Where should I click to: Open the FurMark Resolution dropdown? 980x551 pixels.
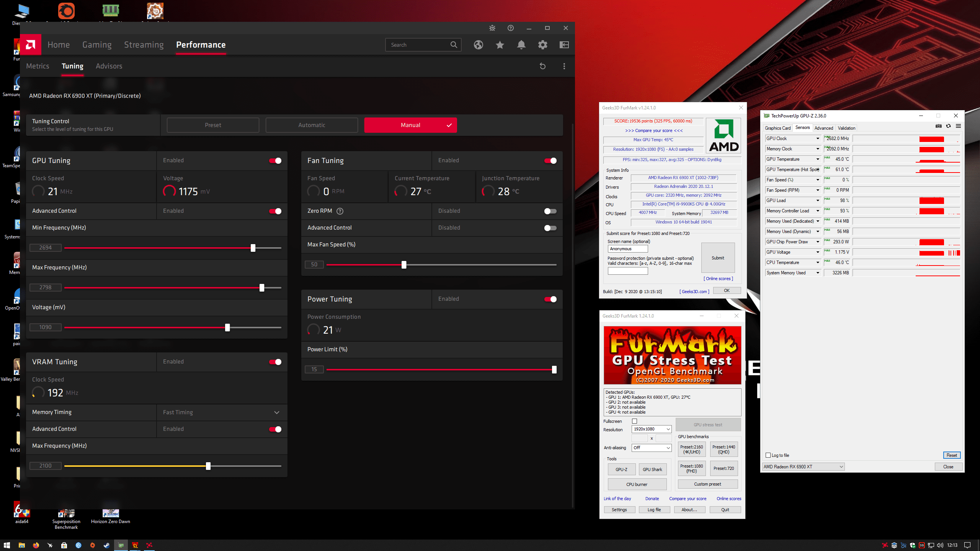(652, 429)
